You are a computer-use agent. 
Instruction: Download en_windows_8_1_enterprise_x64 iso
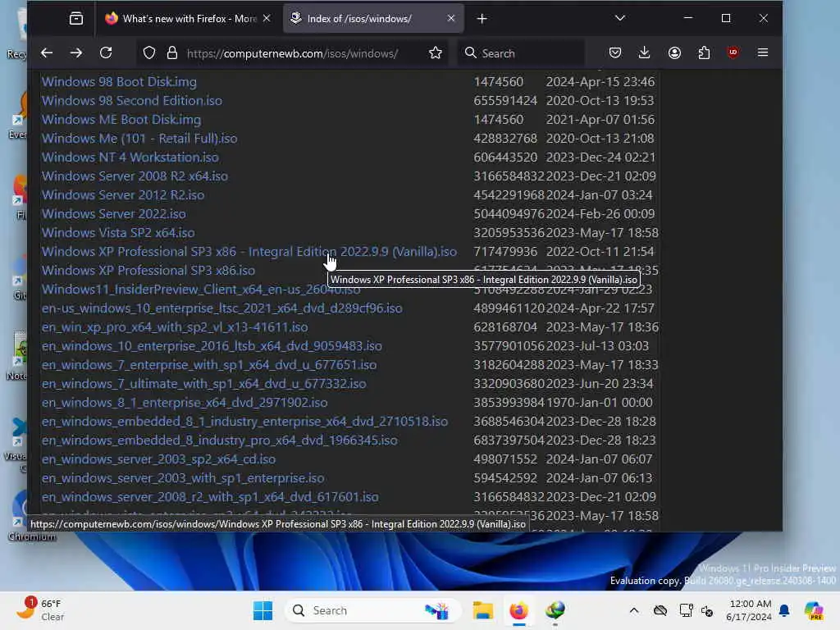[x=185, y=402]
